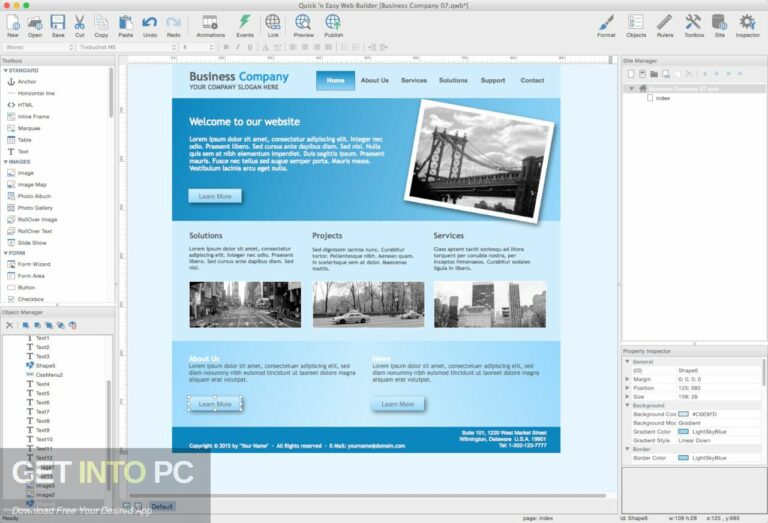This screenshot has width=768, height=523.
Task: Collapse the IMAGES toolbox section
Action: (x=5, y=162)
